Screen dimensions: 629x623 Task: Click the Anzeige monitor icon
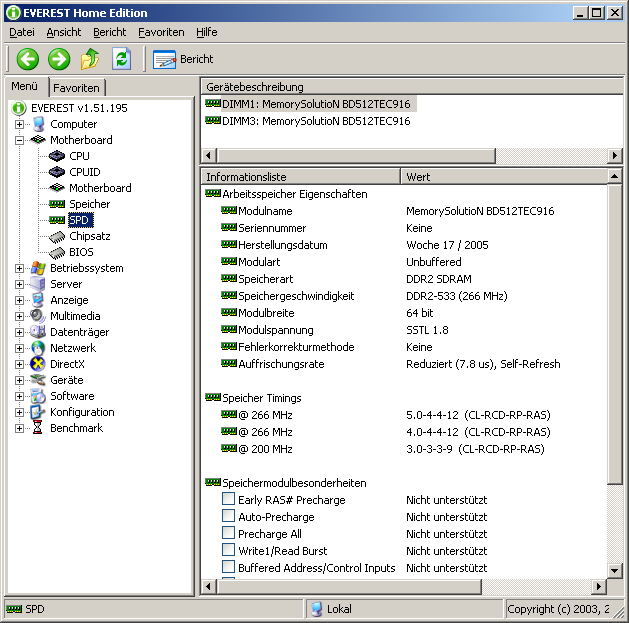38,300
